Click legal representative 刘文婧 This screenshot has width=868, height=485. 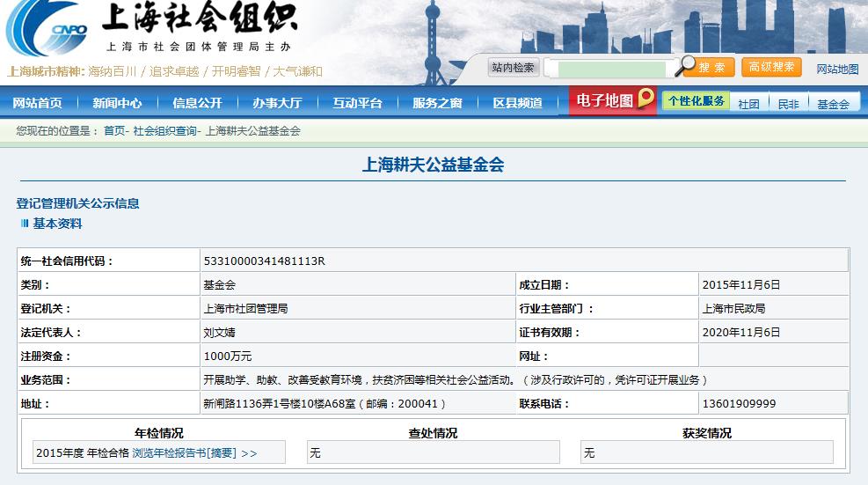click(219, 333)
